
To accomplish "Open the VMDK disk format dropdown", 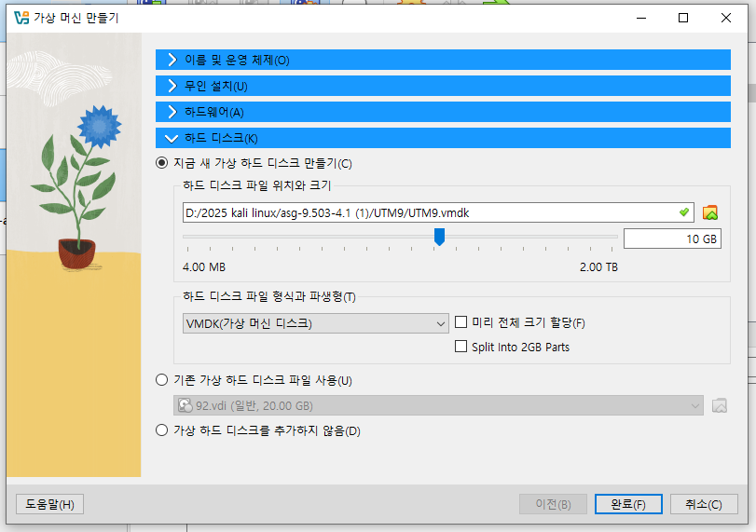I will tap(315, 323).
